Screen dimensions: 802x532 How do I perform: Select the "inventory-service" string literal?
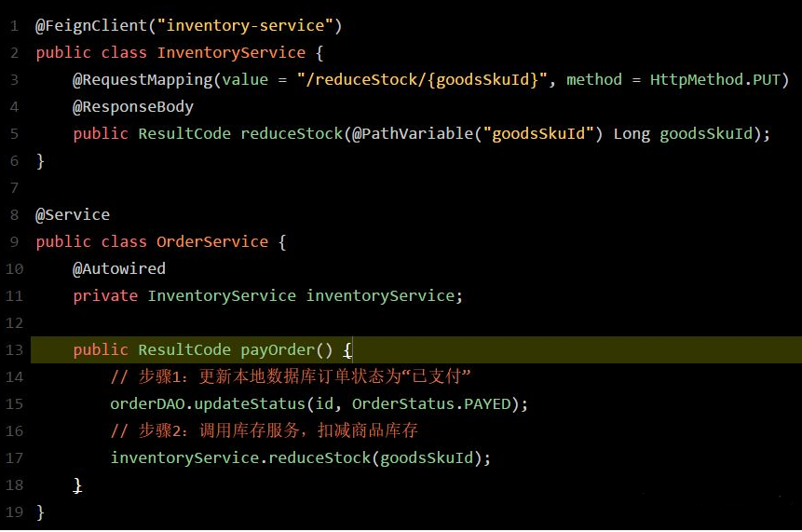246,25
